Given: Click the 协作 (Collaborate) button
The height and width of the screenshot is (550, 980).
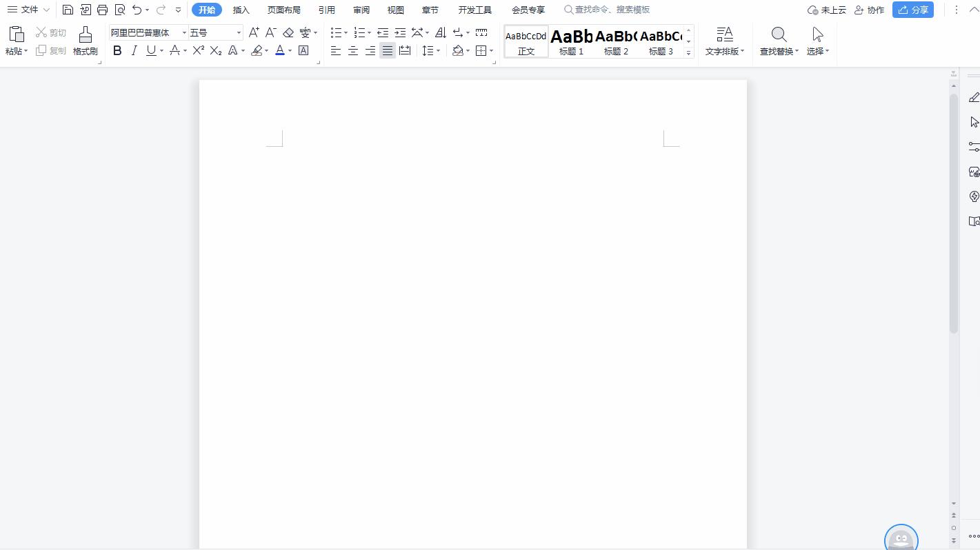Looking at the screenshot, I should pos(869,10).
